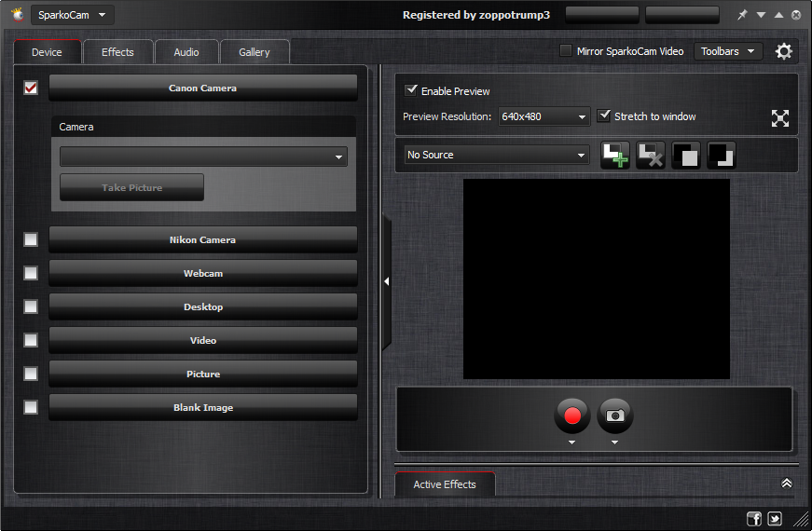Toggle Stretch to window checkbox

[604, 116]
